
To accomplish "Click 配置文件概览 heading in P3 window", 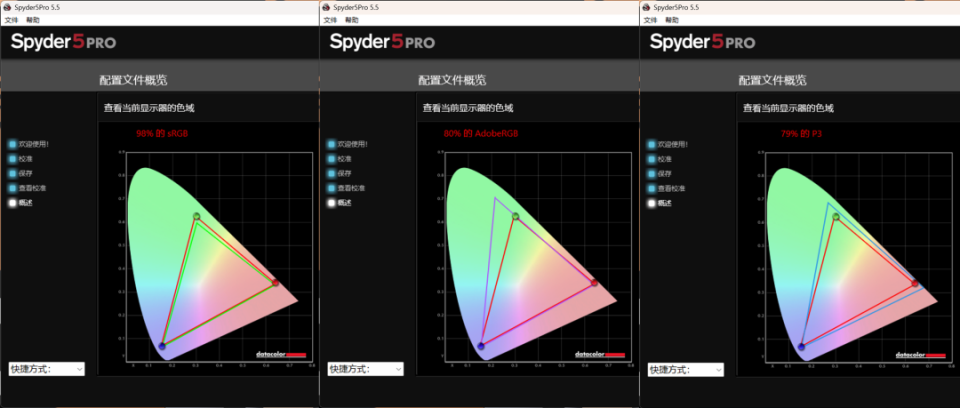I will click(x=773, y=80).
